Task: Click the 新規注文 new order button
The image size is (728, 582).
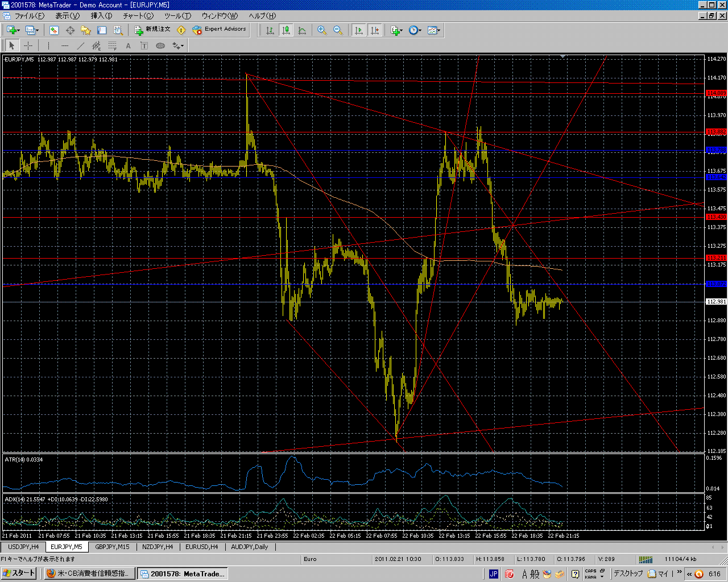Action: tap(152, 30)
